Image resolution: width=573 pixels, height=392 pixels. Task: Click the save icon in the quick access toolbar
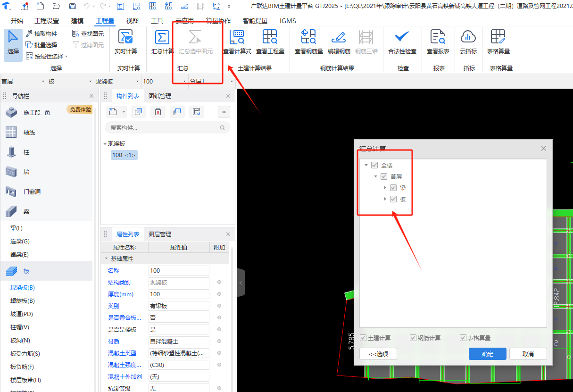pos(72,6)
